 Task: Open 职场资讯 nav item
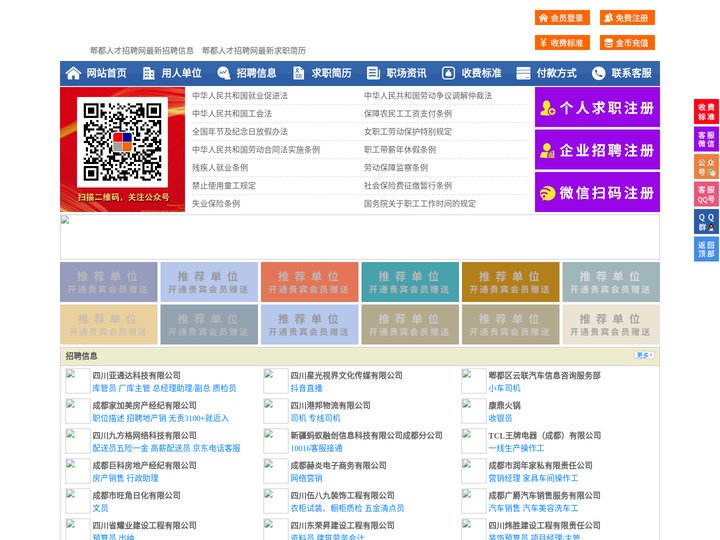point(406,73)
